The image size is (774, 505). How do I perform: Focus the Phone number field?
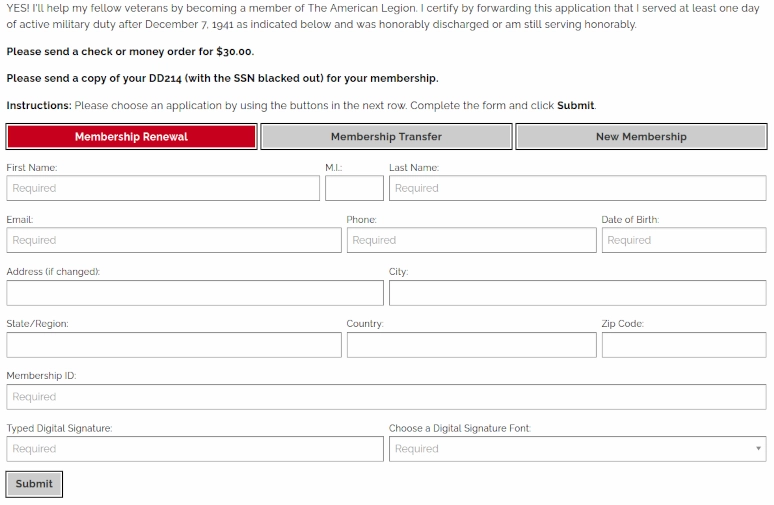pyautogui.click(x=471, y=240)
